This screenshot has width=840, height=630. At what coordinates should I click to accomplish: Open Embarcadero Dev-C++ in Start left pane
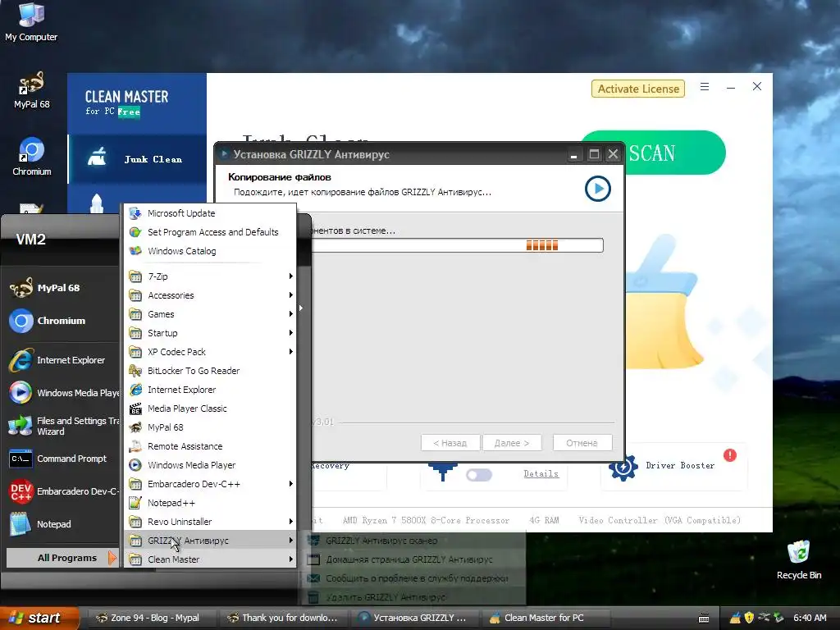[62, 491]
